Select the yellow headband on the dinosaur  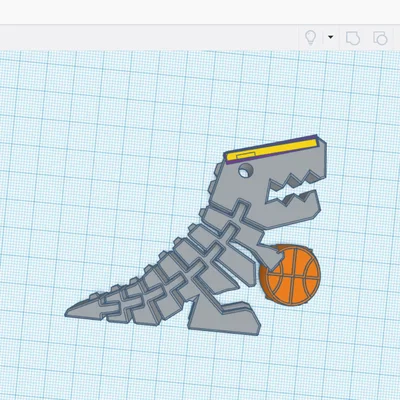click(272, 149)
